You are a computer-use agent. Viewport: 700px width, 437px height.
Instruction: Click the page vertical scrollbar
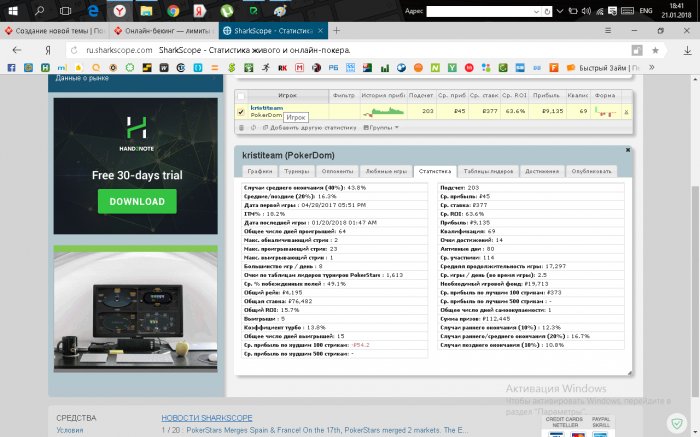(695, 290)
